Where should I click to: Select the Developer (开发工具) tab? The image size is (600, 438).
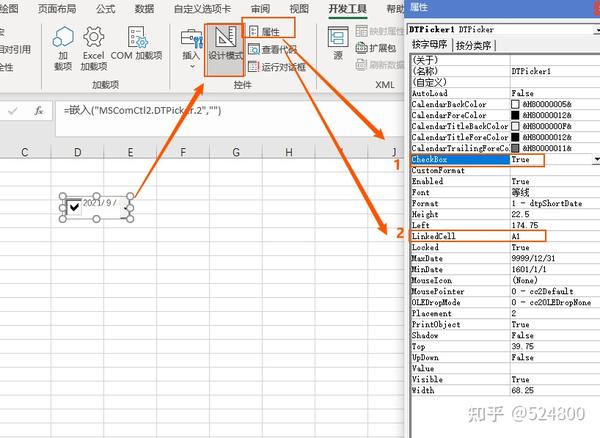pos(347,8)
